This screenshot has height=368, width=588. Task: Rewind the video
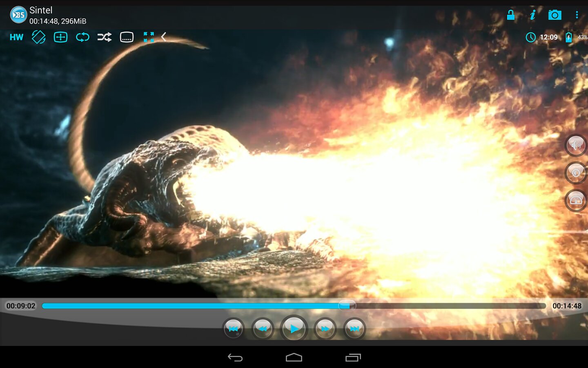(x=263, y=328)
